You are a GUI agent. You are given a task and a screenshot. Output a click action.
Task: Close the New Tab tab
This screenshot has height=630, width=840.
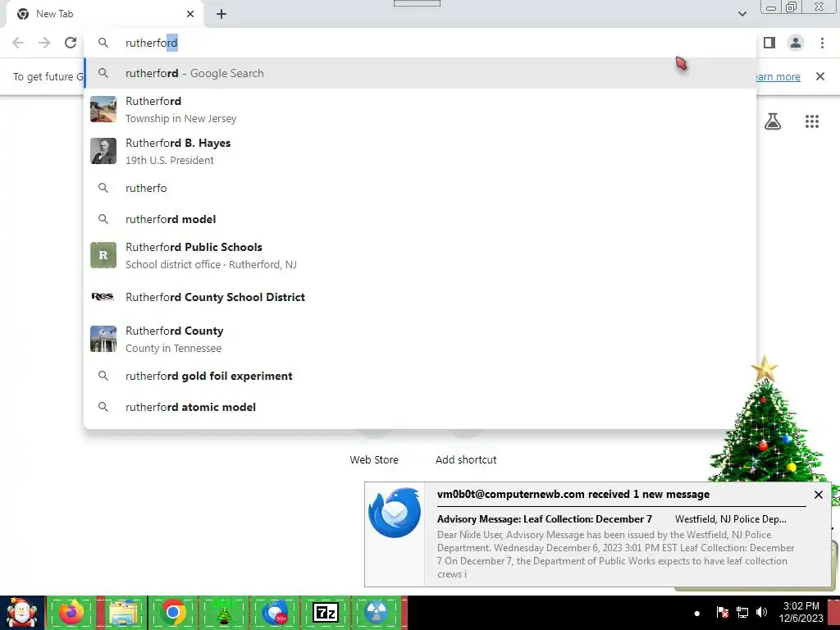tap(190, 14)
